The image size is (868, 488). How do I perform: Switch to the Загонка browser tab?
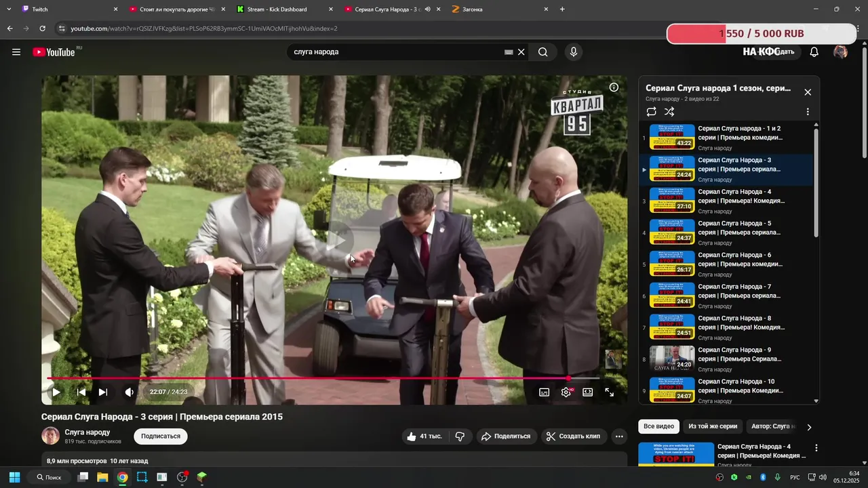500,9
